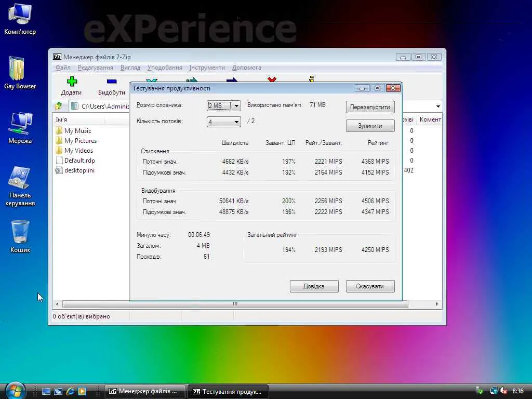Viewport: 532px width, 399px height.
Task: Expand the 7-Zip address bar dropdown arrow
Action: click(438, 106)
